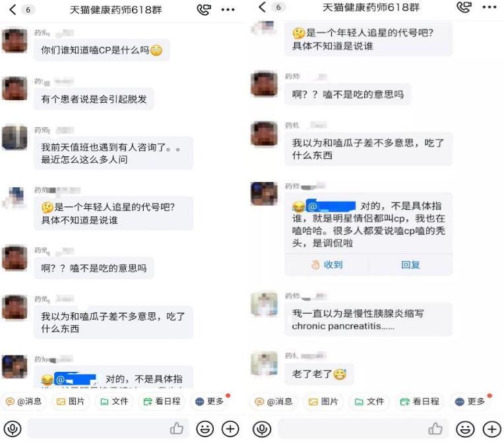Tap the voice input microphone in left chat
504x447 pixels.
pyautogui.click(x=13, y=429)
